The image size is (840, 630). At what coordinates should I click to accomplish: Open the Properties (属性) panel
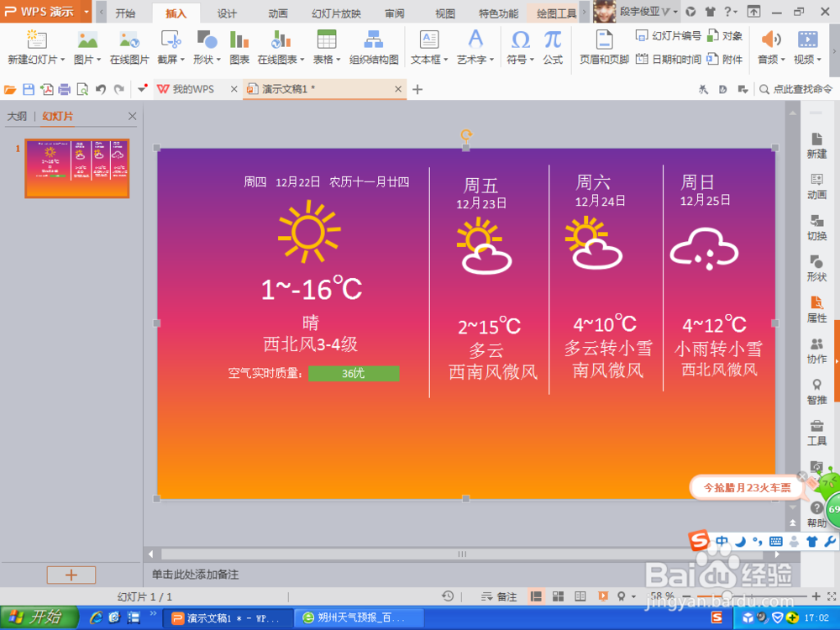(x=816, y=311)
